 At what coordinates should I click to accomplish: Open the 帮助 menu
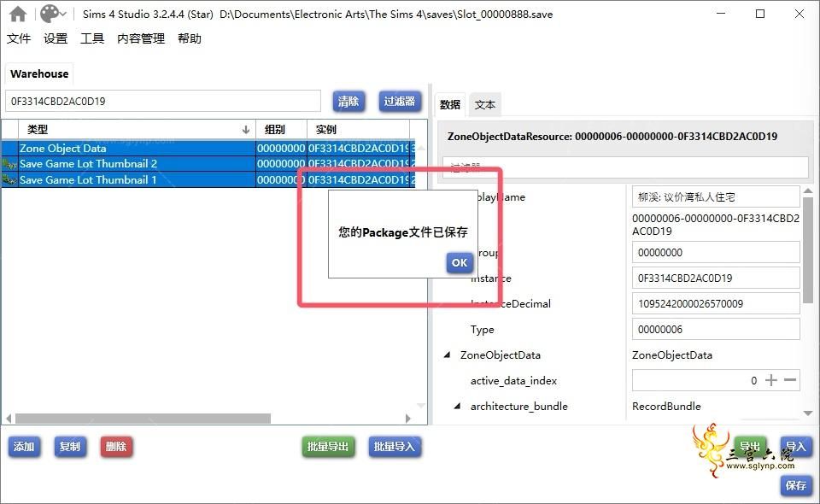(190, 38)
